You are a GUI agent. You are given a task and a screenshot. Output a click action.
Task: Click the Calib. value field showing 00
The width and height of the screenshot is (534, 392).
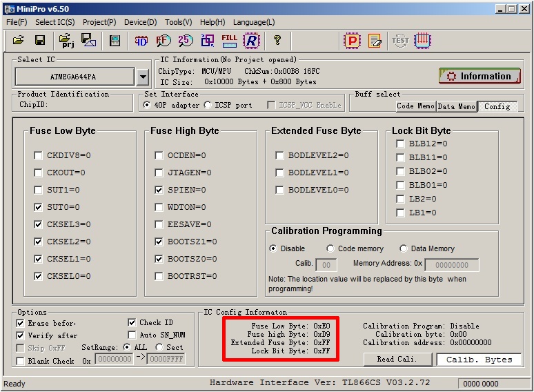tap(326, 265)
